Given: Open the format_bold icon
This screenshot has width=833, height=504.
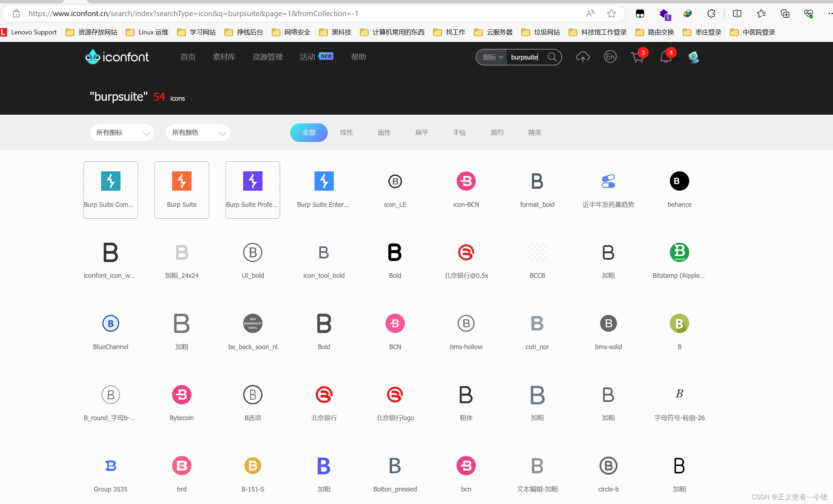Looking at the screenshot, I should click(537, 181).
